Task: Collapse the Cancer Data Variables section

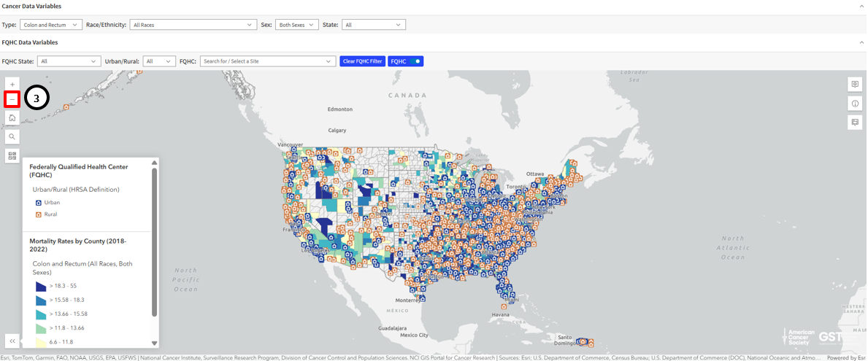Action: pos(861,7)
